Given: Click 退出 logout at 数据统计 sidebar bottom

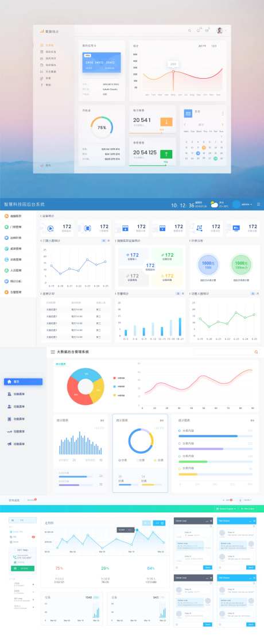Looking at the screenshot, I should [x=45, y=165].
